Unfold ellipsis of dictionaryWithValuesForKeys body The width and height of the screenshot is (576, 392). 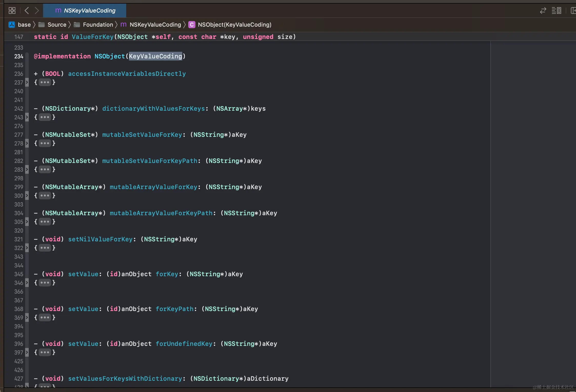45,117
